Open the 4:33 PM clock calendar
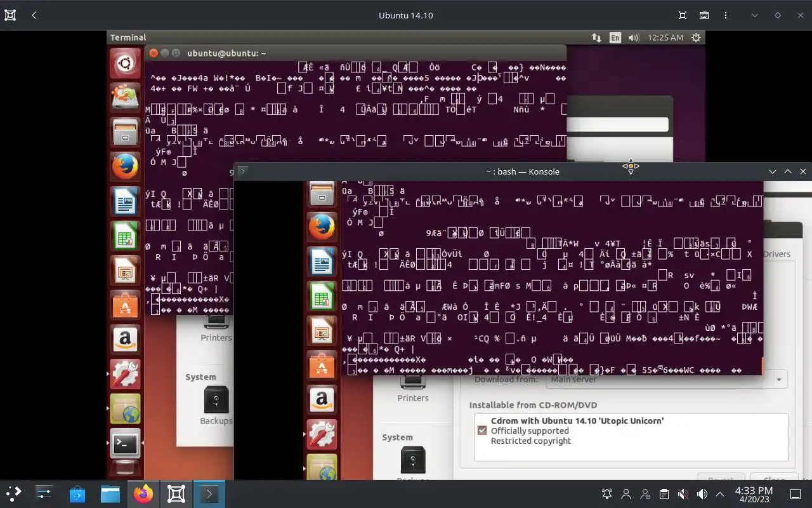The width and height of the screenshot is (812, 508). 754,494
